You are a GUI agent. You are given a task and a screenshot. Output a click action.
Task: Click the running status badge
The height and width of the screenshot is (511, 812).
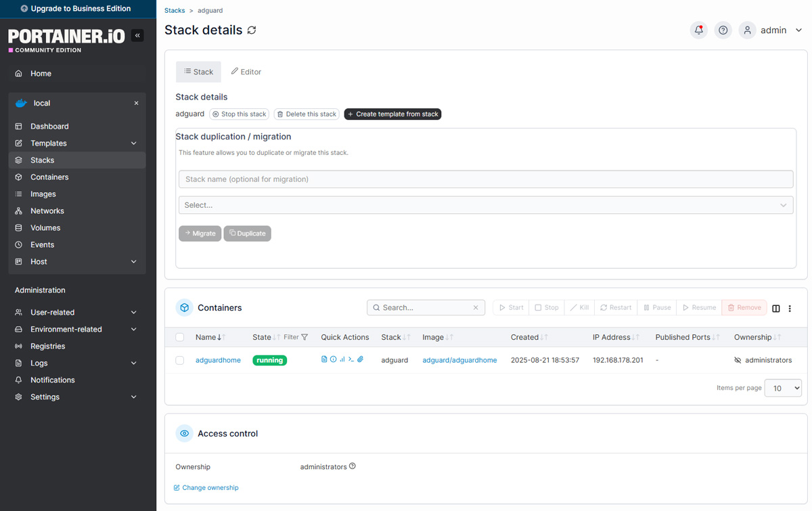click(270, 360)
